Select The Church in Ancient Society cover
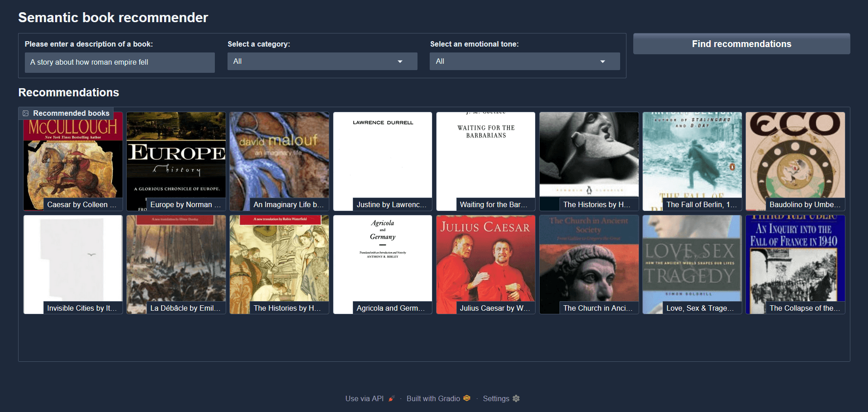Screen dimensions: 868x412 tap(589, 265)
